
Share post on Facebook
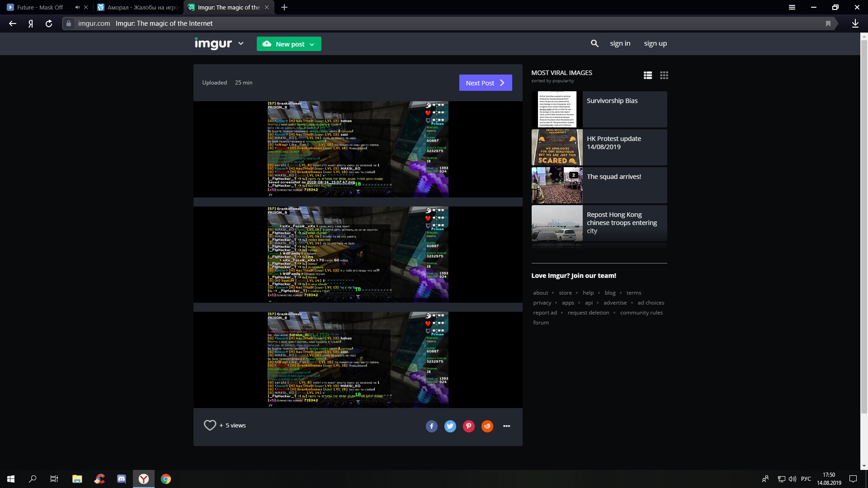pos(431,426)
